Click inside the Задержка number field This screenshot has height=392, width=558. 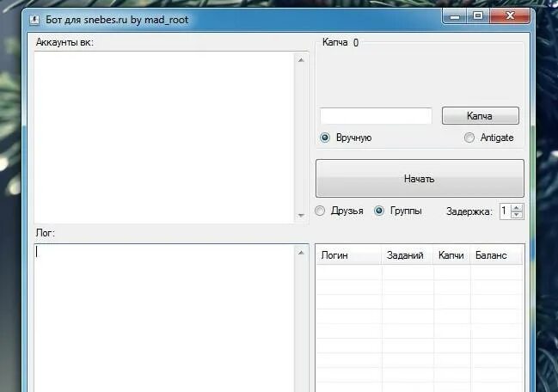click(505, 211)
